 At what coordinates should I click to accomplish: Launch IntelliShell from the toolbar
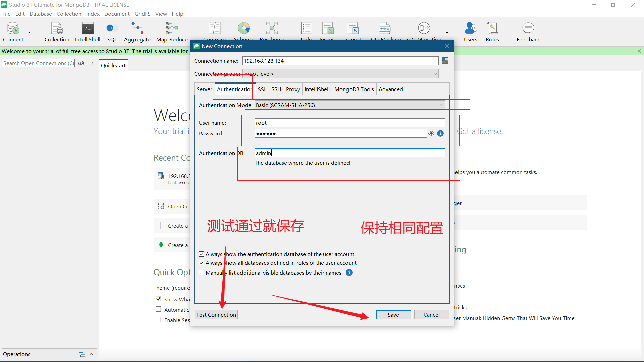click(88, 32)
